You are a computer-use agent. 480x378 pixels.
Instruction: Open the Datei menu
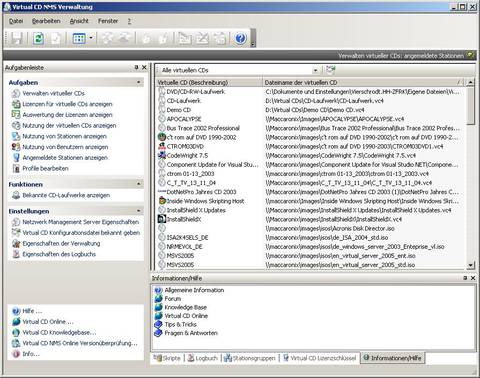coord(16,21)
